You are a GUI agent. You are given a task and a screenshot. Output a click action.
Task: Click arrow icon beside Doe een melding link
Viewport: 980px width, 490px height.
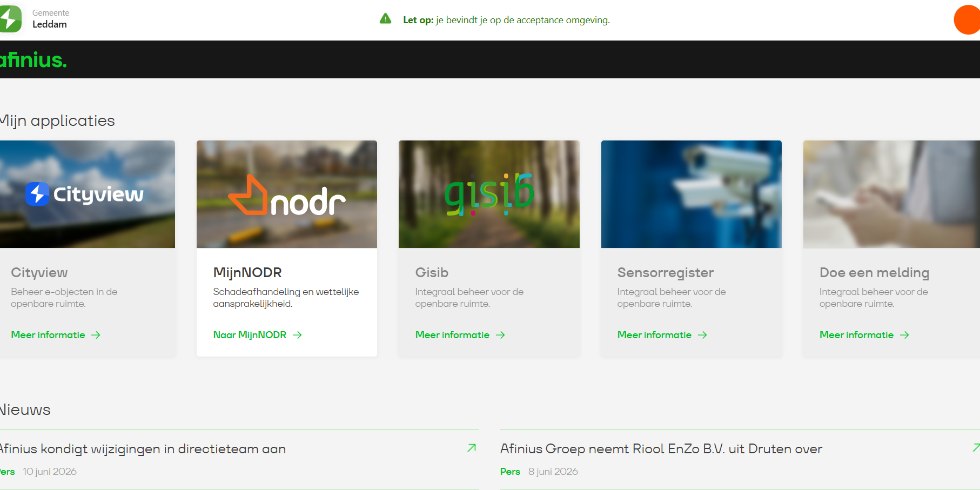click(904, 335)
